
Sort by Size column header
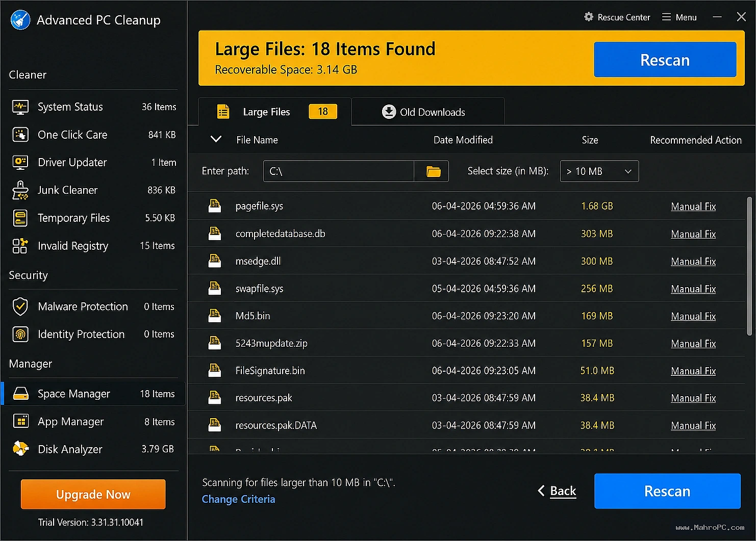point(590,140)
